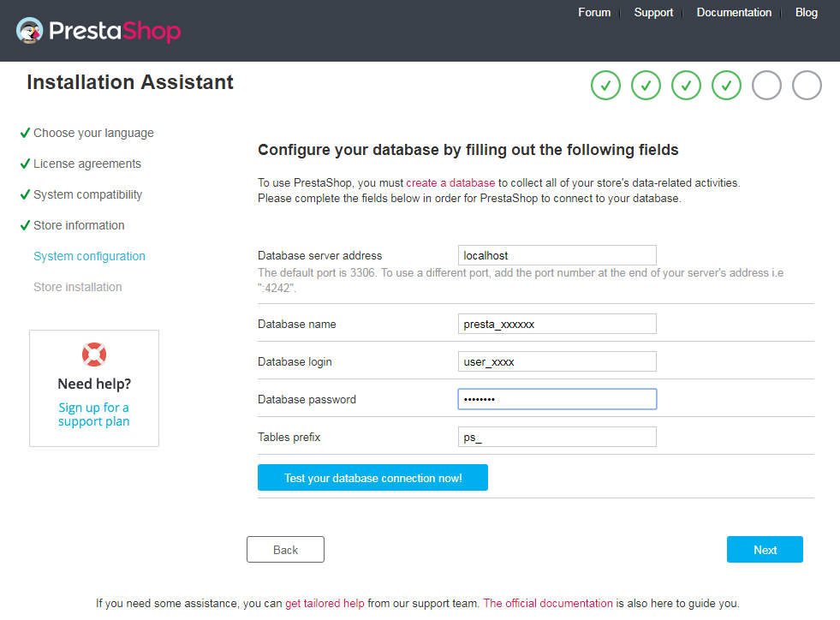The image size is (840, 620).
Task: Click the PrestaShop puffin logo icon
Action: (29, 31)
